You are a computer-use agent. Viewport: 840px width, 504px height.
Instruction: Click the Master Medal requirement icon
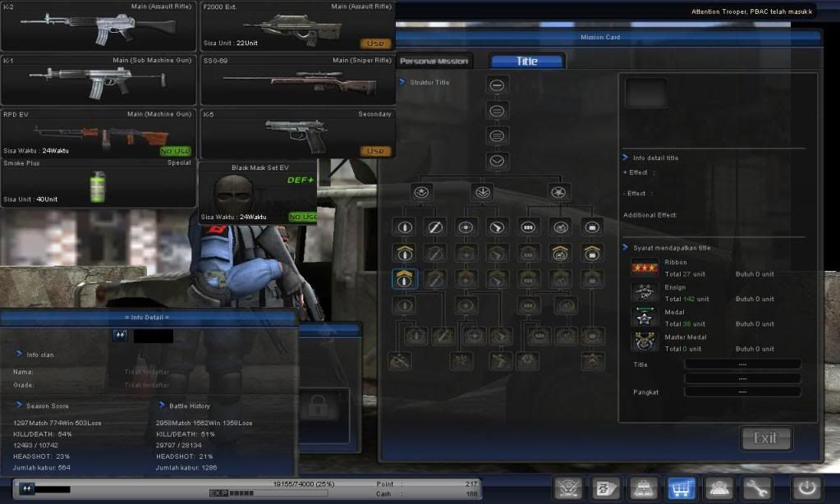(x=644, y=342)
